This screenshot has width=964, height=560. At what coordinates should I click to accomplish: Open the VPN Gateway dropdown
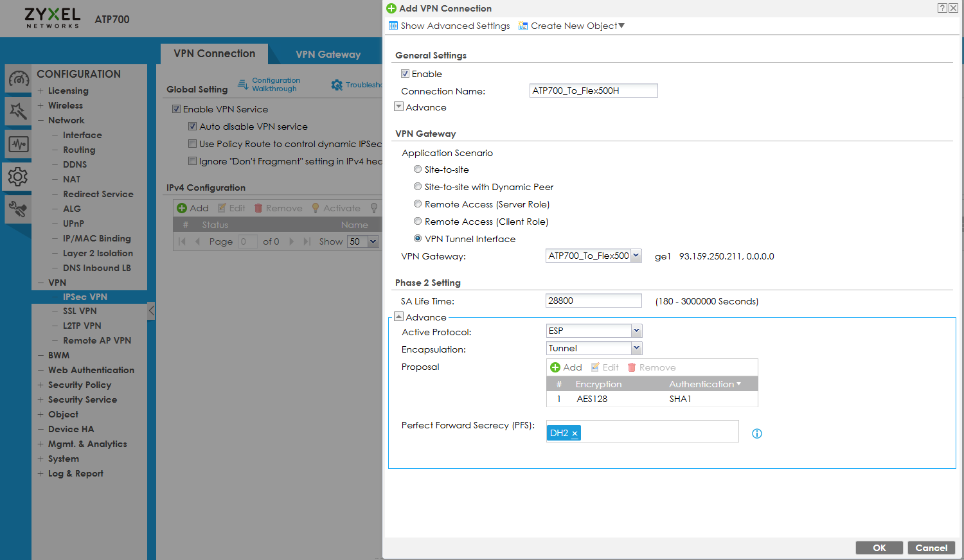click(636, 255)
